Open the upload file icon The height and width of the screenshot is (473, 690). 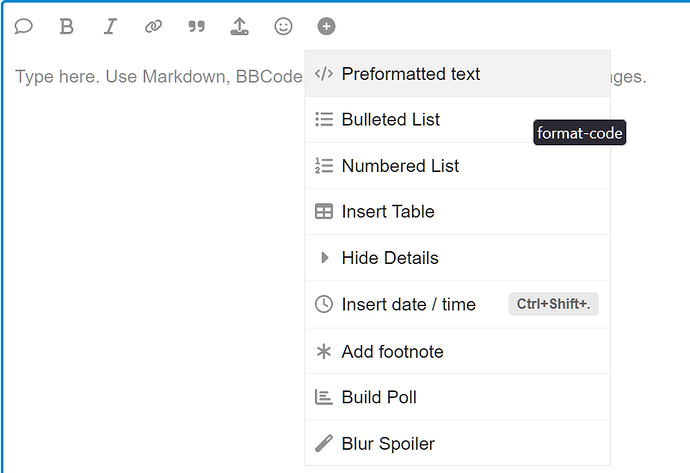[x=239, y=26]
